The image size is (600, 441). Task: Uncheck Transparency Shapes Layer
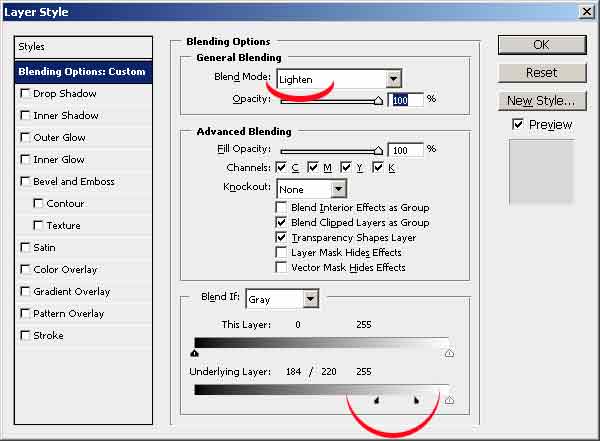click(x=281, y=237)
